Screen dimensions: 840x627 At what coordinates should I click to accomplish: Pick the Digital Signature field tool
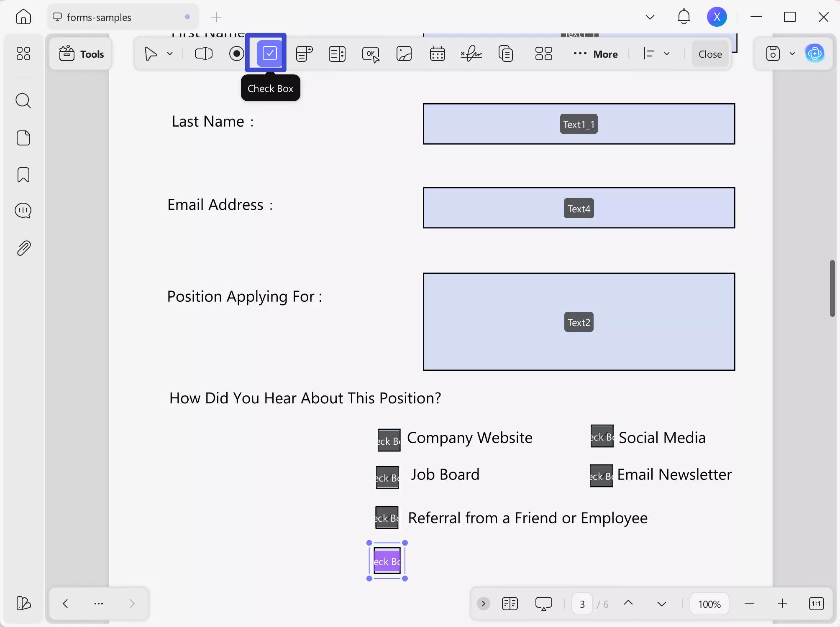(471, 54)
